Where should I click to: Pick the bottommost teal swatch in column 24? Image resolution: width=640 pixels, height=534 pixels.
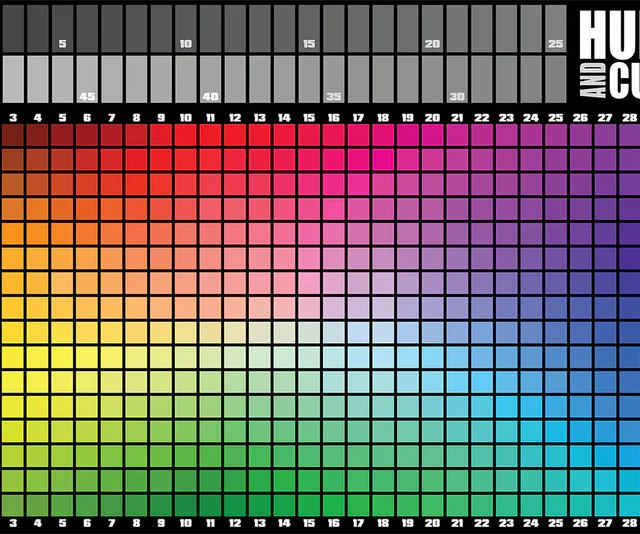[531, 506]
